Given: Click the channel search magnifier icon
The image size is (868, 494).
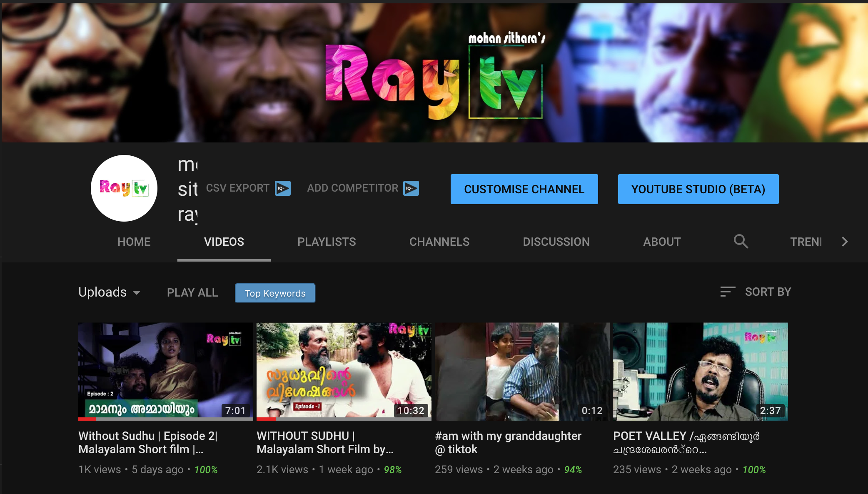Looking at the screenshot, I should (x=741, y=241).
